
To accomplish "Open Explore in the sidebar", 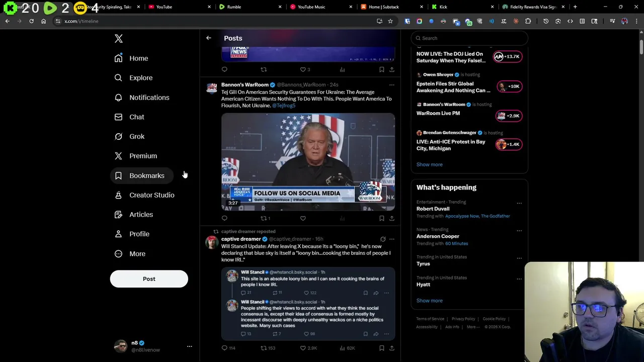I will coord(133,78).
